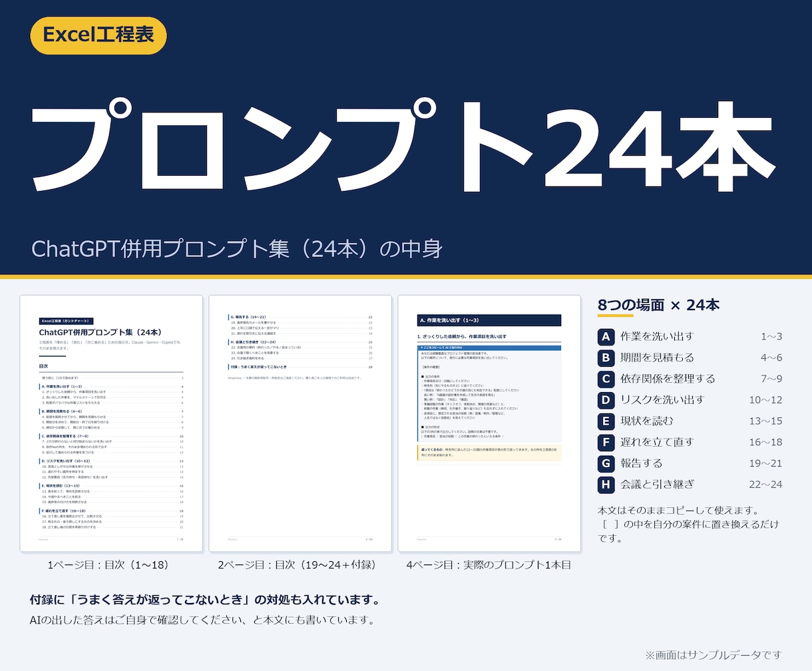Image resolution: width=812 pixels, height=671 pixels.
Task: Select the 作業を洗い出す row label
Action: coord(657,336)
